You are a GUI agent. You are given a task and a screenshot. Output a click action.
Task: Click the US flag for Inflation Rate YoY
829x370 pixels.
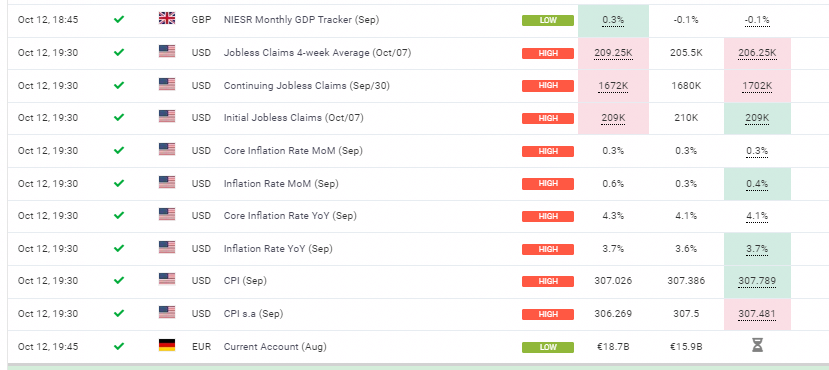(x=167, y=247)
